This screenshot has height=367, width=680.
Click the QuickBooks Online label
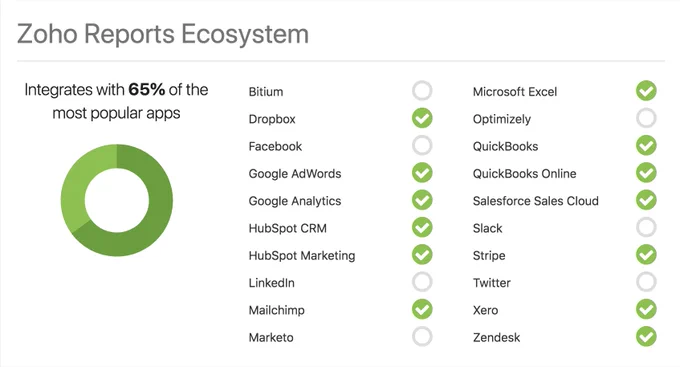coord(524,174)
